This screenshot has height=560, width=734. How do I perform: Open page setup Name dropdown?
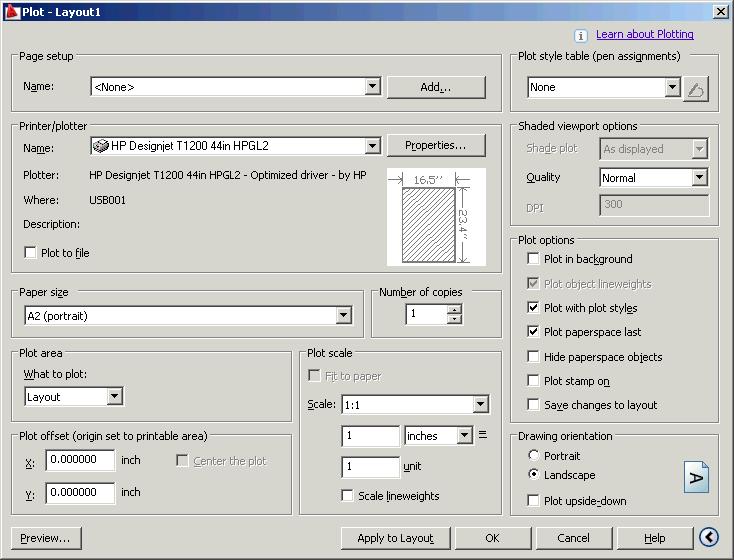pos(373,86)
